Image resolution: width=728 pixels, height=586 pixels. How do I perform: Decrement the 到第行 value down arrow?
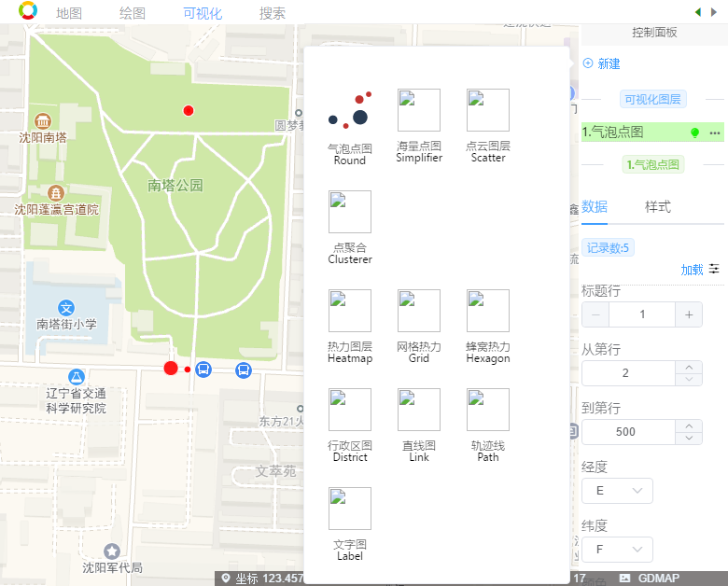[x=689, y=438]
